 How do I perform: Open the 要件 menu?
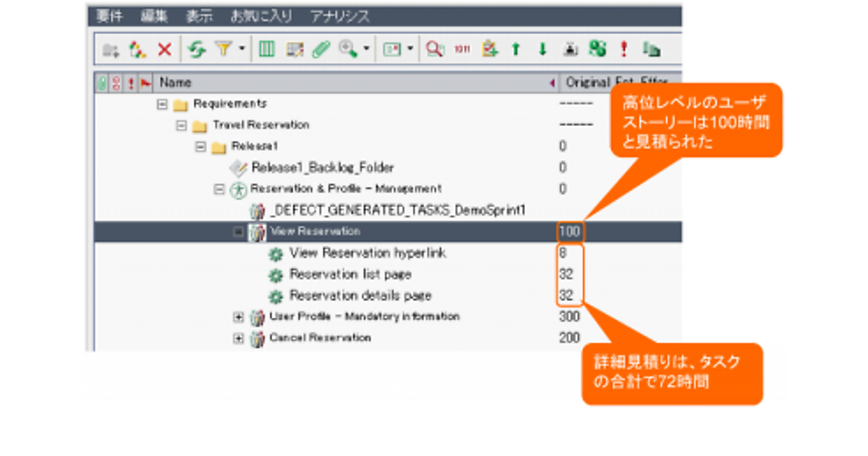[109, 17]
